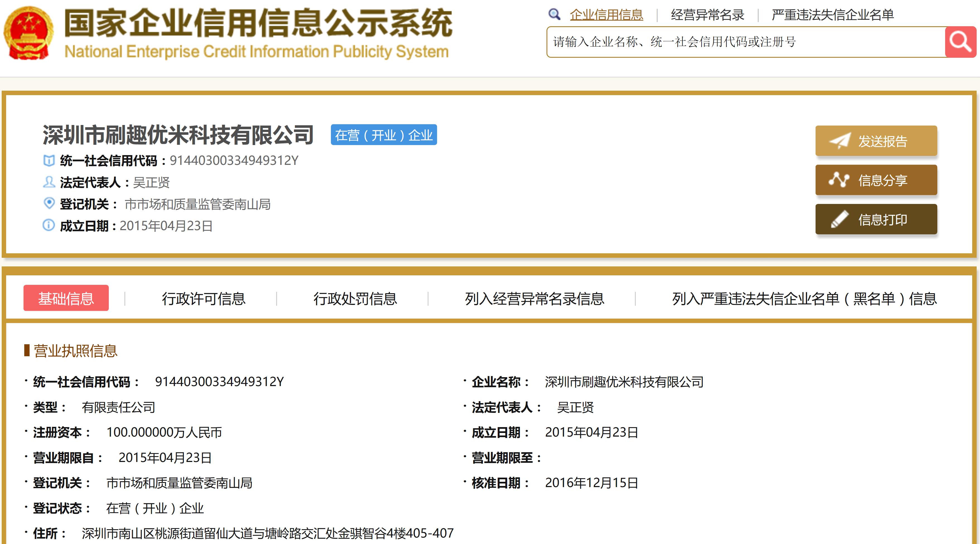The width and height of the screenshot is (980, 544).
Task: Click the paper plane icon on 发送报告
Action: point(840,141)
